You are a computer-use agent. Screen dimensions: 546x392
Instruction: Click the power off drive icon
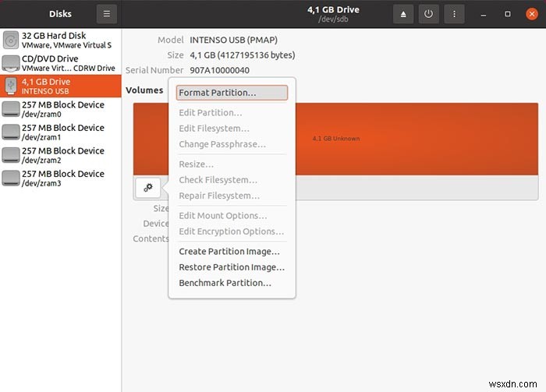[x=429, y=14]
